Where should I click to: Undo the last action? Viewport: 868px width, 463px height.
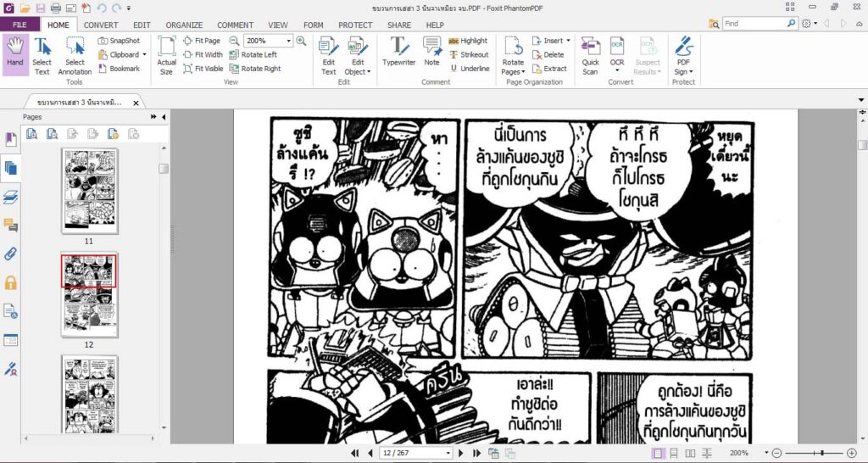click(102, 8)
